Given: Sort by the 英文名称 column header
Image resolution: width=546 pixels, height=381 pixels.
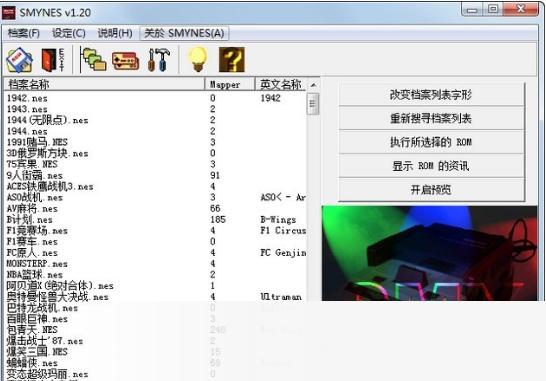Looking at the screenshot, I should [x=281, y=84].
